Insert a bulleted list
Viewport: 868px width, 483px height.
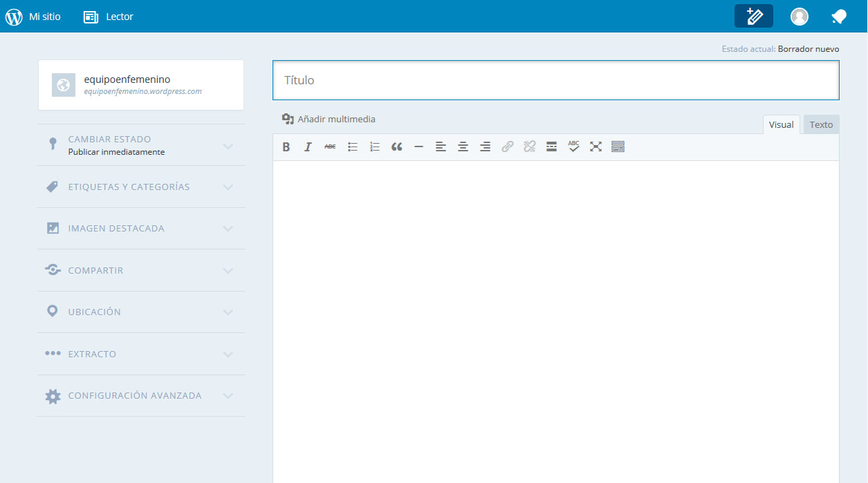tap(353, 146)
